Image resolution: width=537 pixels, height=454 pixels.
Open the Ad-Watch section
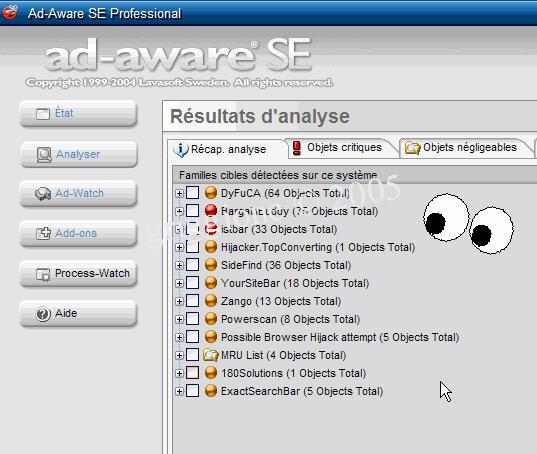pos(78,193)
